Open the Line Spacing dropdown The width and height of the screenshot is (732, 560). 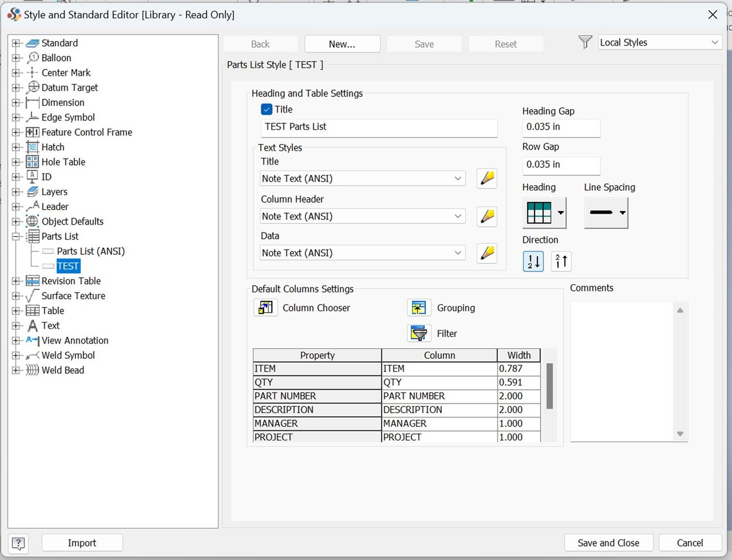pos(623,212)
